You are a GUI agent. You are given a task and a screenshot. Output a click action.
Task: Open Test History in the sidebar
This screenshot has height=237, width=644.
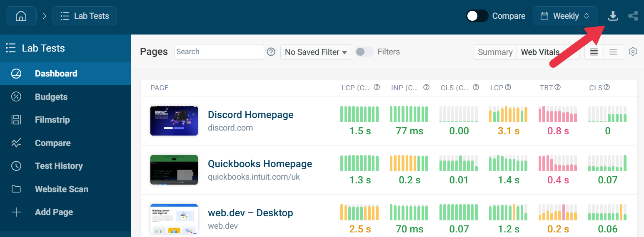65,166
